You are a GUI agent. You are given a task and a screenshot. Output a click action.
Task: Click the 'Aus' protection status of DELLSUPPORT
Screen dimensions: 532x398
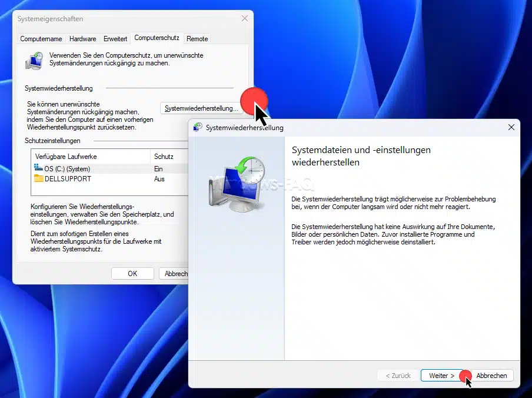159,179
